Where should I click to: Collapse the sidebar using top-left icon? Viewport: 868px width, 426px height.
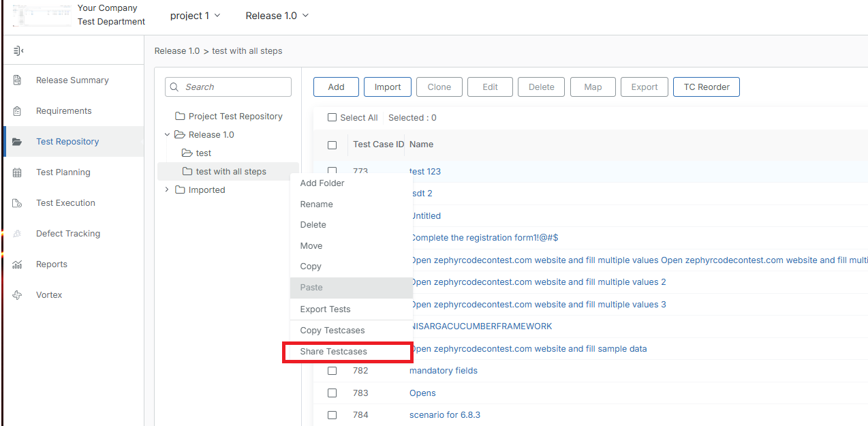pyautogui.click(x=18, y=50)
